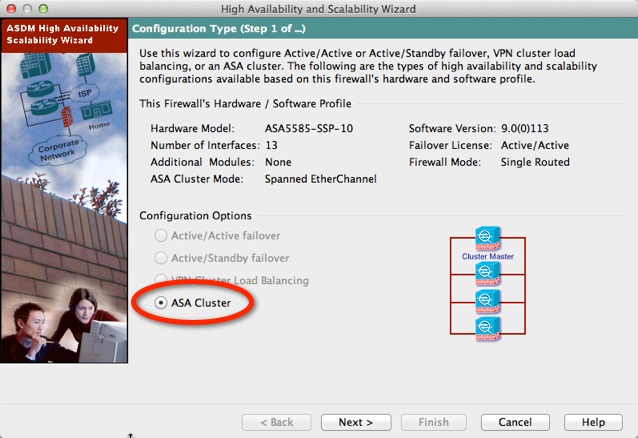Click the Single Routed firewall mode value

535,162
